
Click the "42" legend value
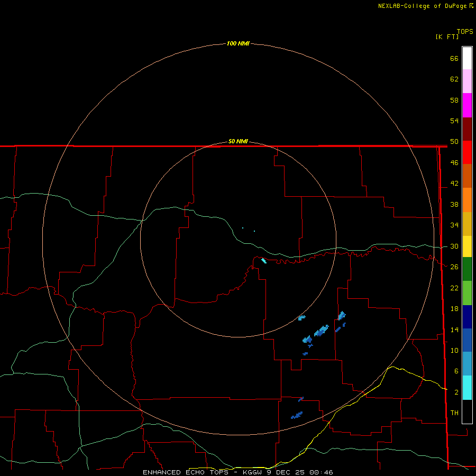(x=454, y=183)
